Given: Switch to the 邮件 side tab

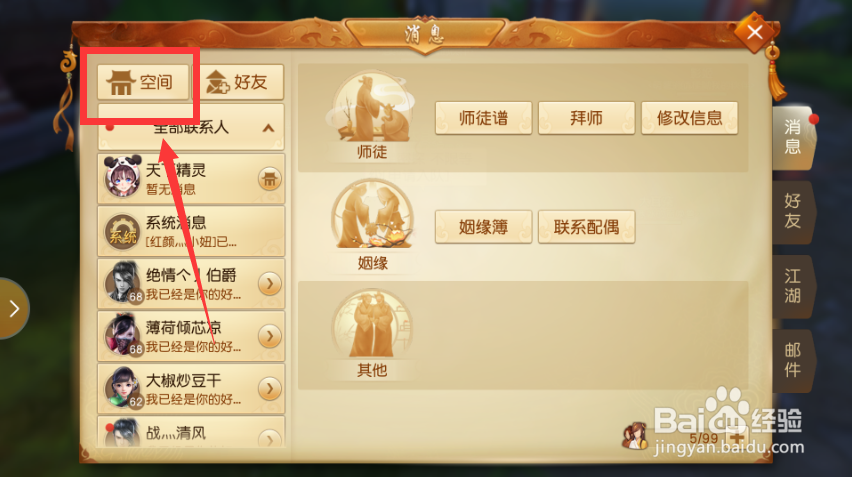Looking at the screenshot, I should click(793, 360).
